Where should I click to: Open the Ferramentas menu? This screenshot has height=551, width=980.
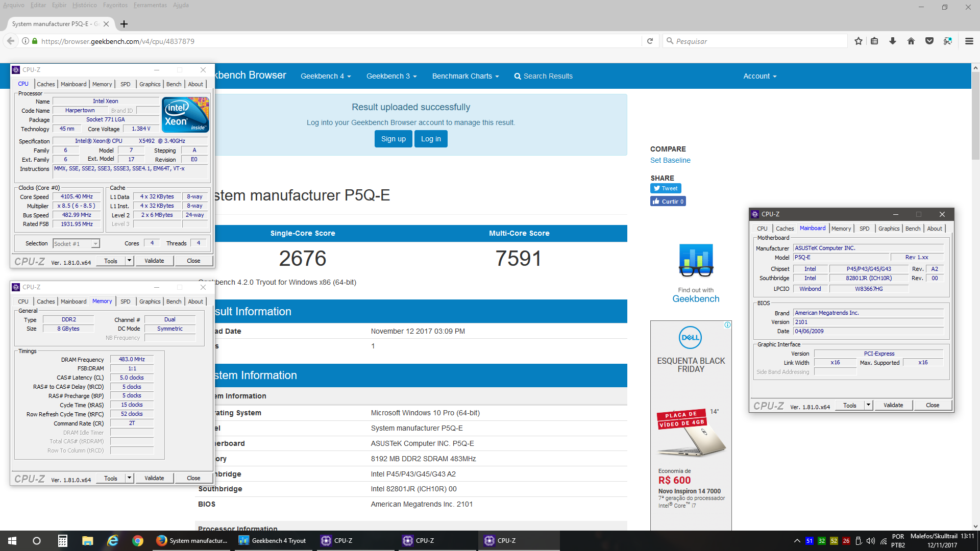pyautogui.click(x=150, y=5)
